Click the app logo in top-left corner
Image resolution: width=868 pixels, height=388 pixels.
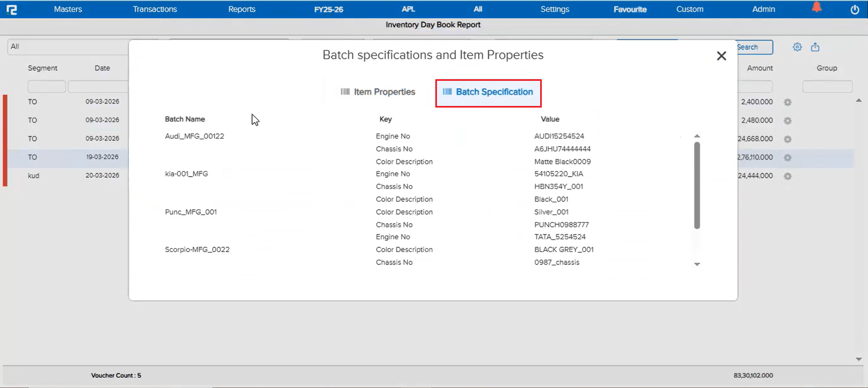tap(12, 10)
